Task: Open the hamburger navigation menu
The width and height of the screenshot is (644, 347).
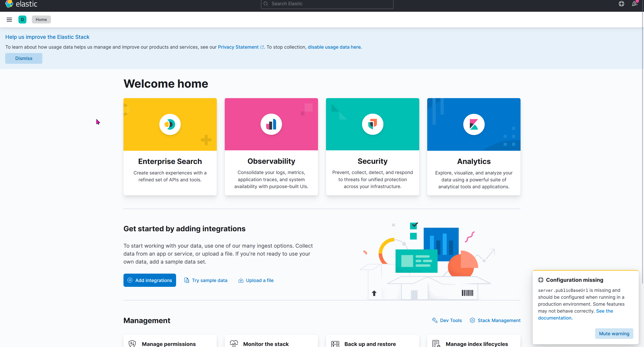Action: 9,19
